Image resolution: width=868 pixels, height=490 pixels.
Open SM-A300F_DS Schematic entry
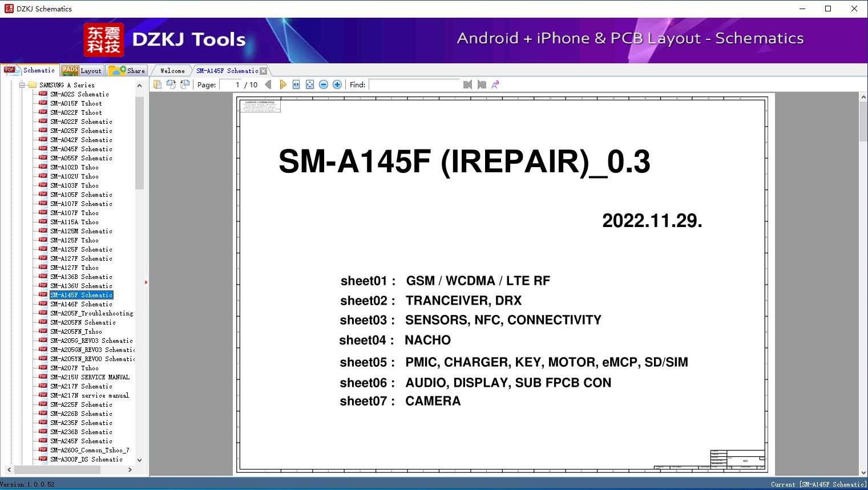point(86,459)
